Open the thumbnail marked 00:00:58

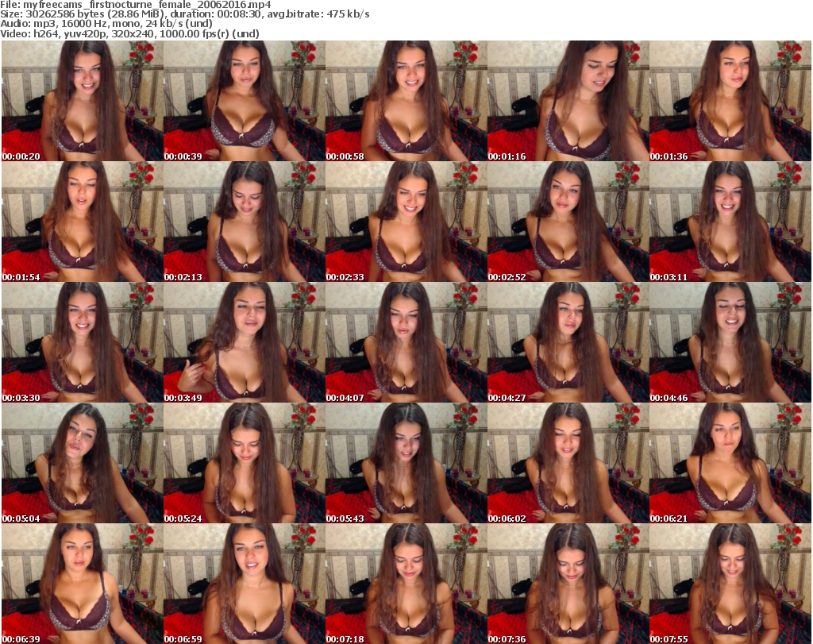coord(406,101)
